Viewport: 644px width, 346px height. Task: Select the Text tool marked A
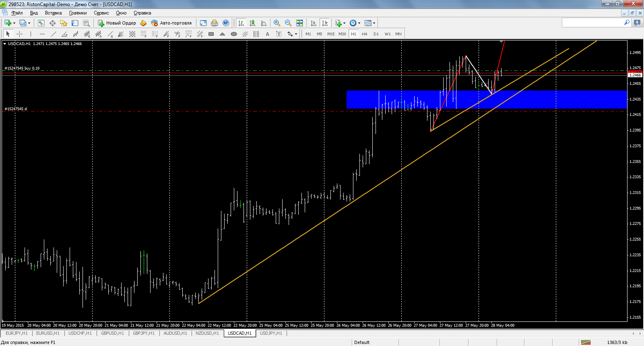[x=267, y=34]
